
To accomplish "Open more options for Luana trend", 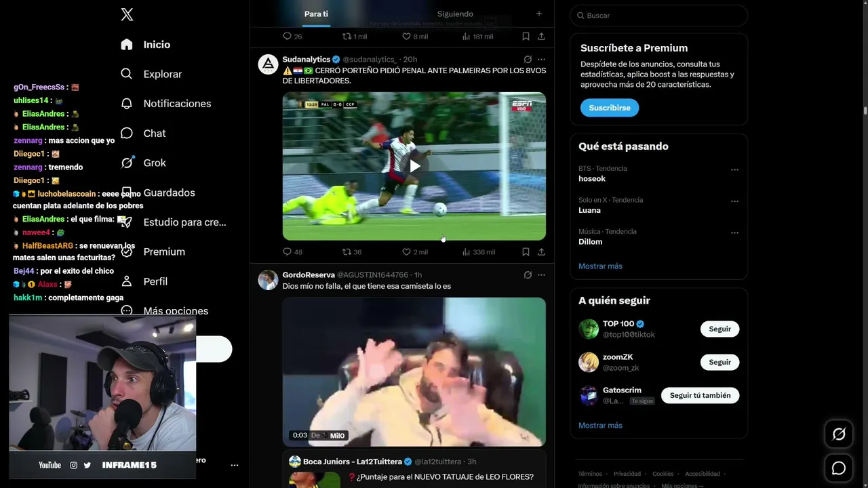I will tap(734, 201).
